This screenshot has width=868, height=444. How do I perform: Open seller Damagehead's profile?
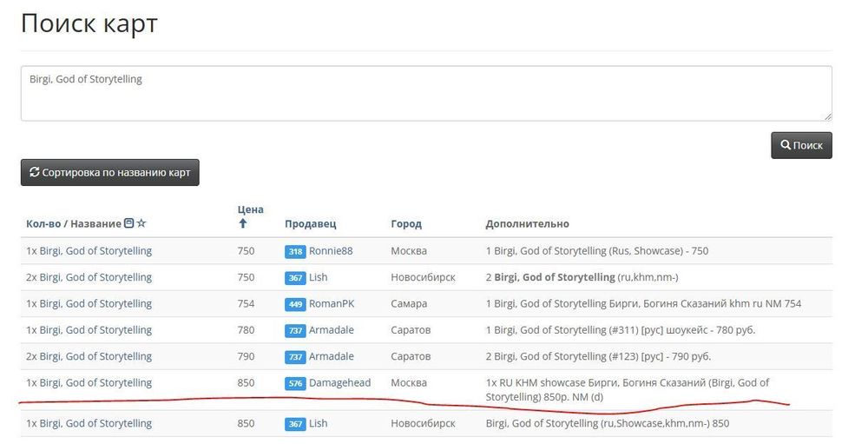pyautogui.click(x=339, y=383)
